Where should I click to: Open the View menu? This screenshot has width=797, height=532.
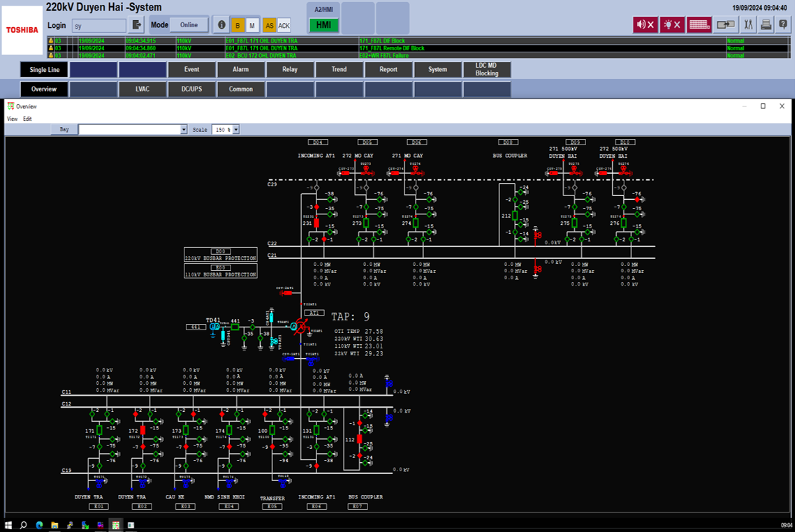[x=12, y=119]
